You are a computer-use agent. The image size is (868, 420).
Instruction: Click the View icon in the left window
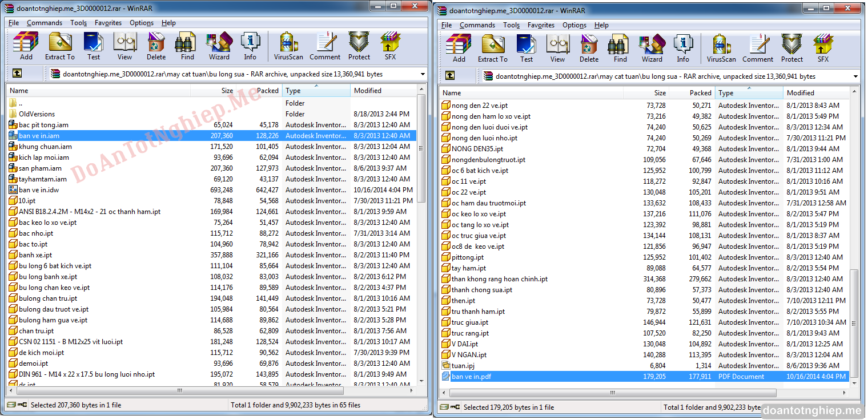[124, 46]
